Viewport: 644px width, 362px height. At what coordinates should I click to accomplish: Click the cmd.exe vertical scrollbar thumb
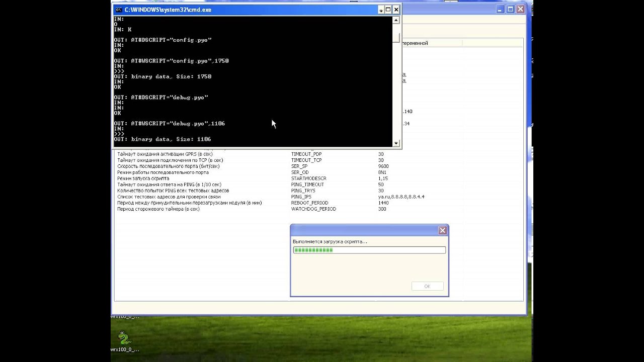click(396, 38)
